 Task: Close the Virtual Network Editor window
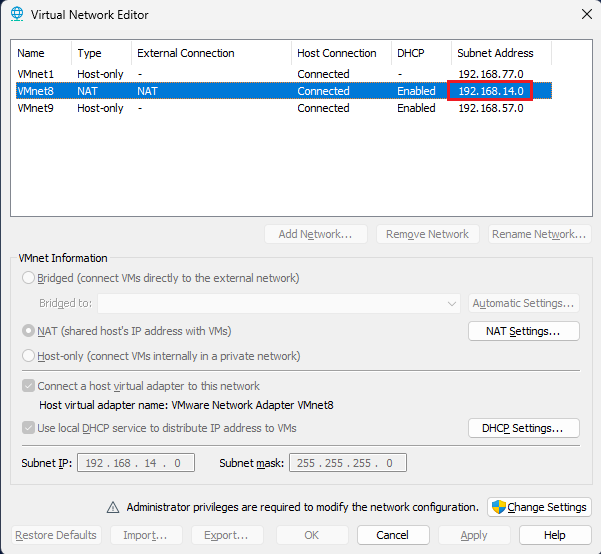click(x=585, y=14)
